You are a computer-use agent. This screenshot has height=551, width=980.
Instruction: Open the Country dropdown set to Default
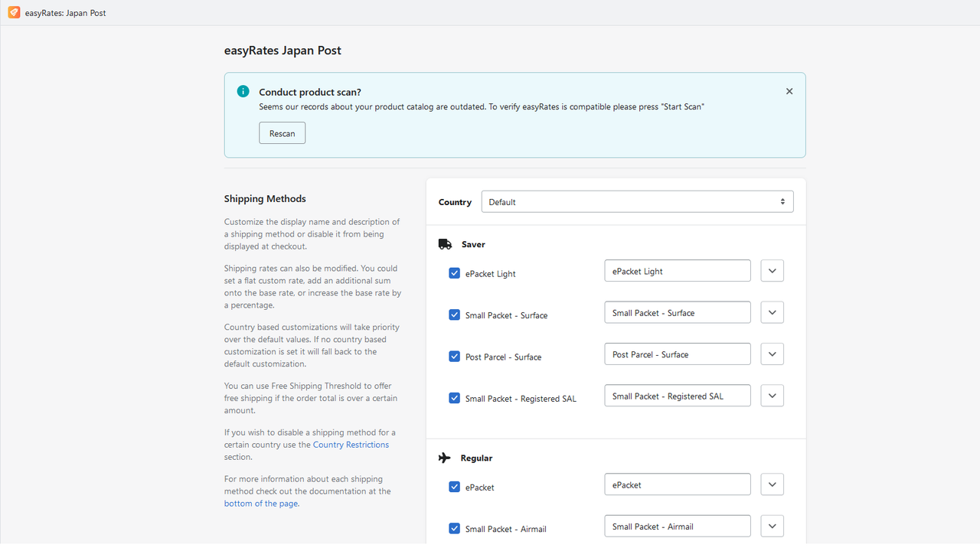pos(637,202)
